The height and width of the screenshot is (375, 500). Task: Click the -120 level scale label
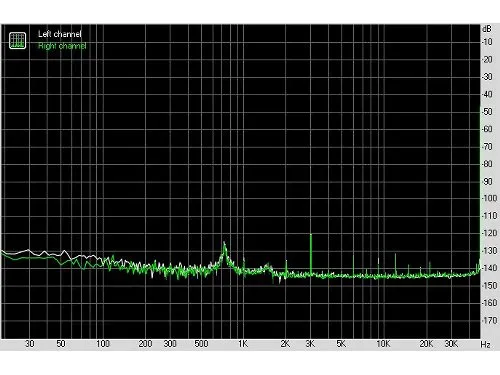coord(490,233)
